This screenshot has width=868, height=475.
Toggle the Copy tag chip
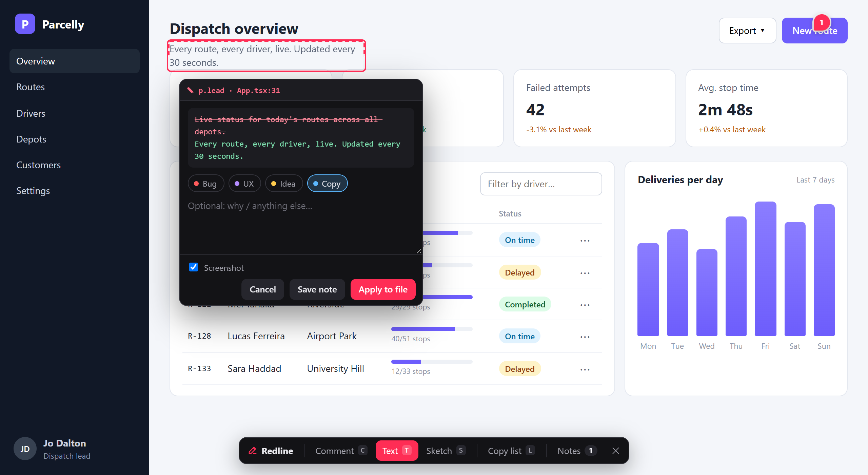coord(327,184)
